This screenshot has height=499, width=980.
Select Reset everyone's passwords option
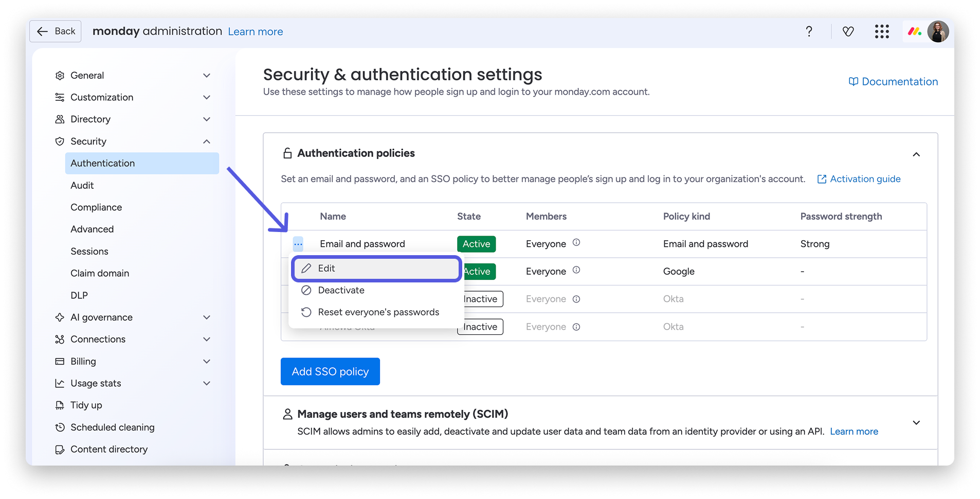(x=376, y=312)
